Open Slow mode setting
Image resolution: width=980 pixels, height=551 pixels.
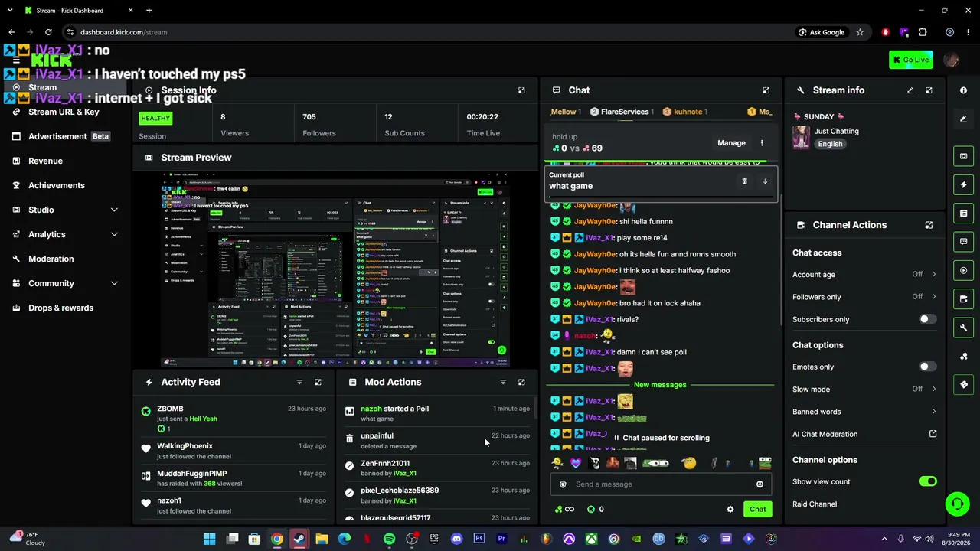pos(864,389)
